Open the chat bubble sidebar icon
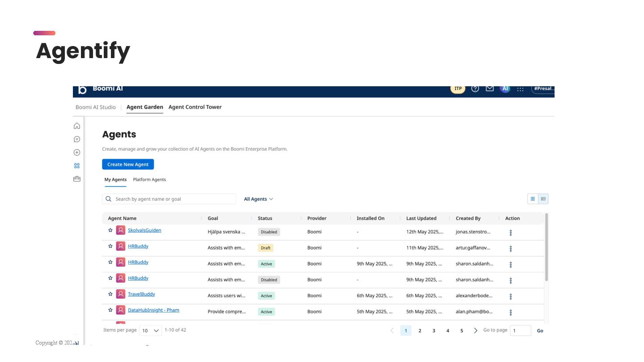 click(x=77, y=139)
